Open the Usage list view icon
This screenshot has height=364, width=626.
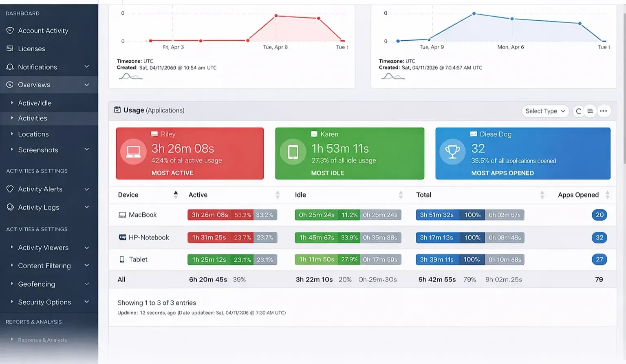click(590, 111)
